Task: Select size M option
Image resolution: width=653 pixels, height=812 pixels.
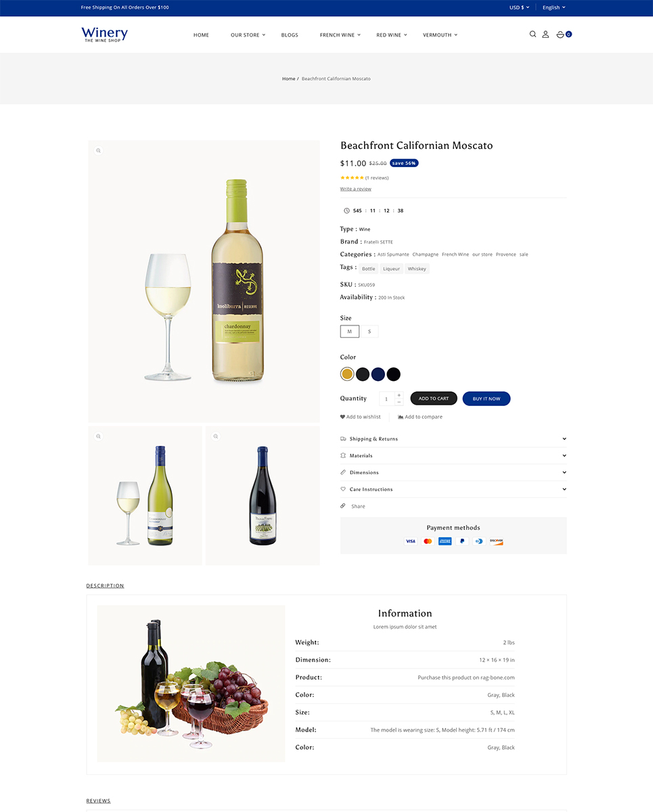Action: coord(350,332)
